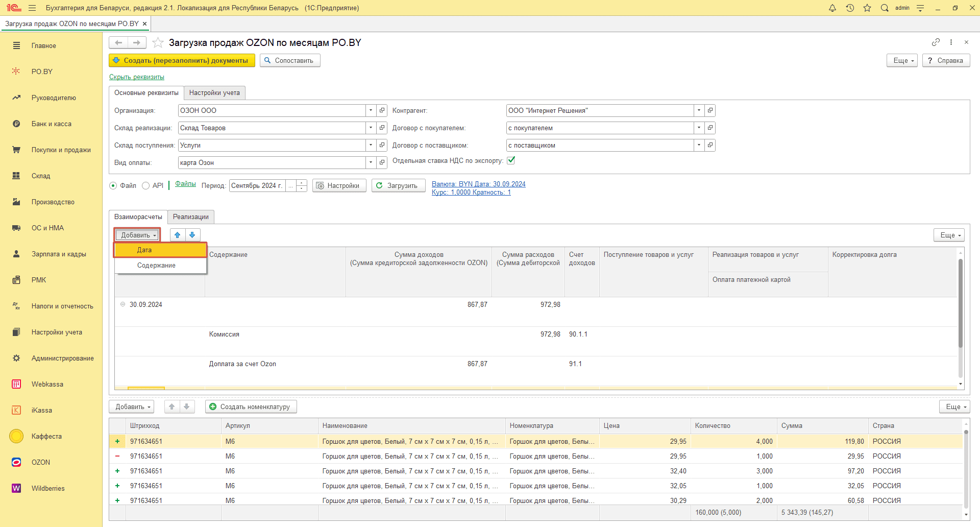Image resolution: width=980 pixels, height=527 pixels.
Task: Expand Вид оплаты dropdown
Action: (x=371, y=162)
